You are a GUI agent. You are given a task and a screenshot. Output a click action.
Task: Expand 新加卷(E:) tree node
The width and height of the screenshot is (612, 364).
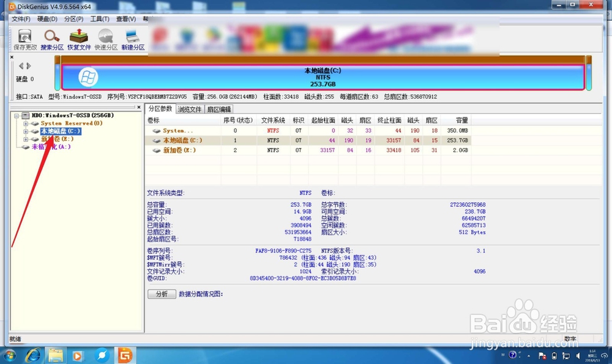pyautogui.click(x=25, y=139)
